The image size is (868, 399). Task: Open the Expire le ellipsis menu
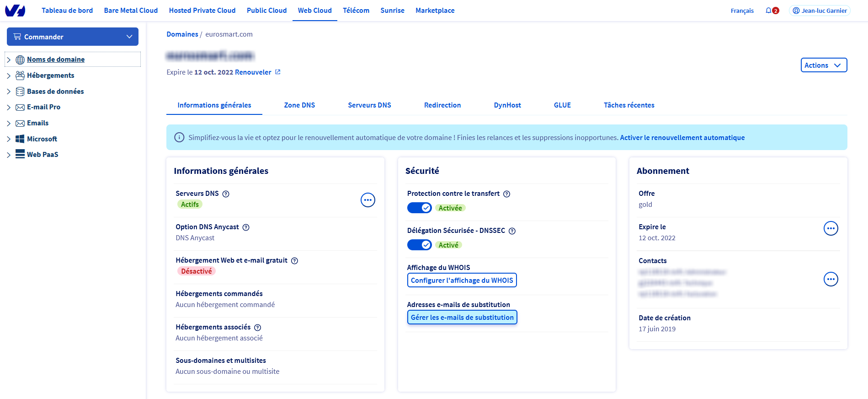click(x=831, y=228)
